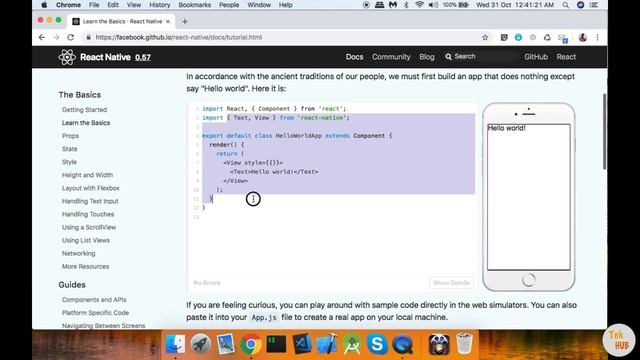This screenshot has width=640, height=360.
Task: Click site lock icon in address bar
Action: 88,37
